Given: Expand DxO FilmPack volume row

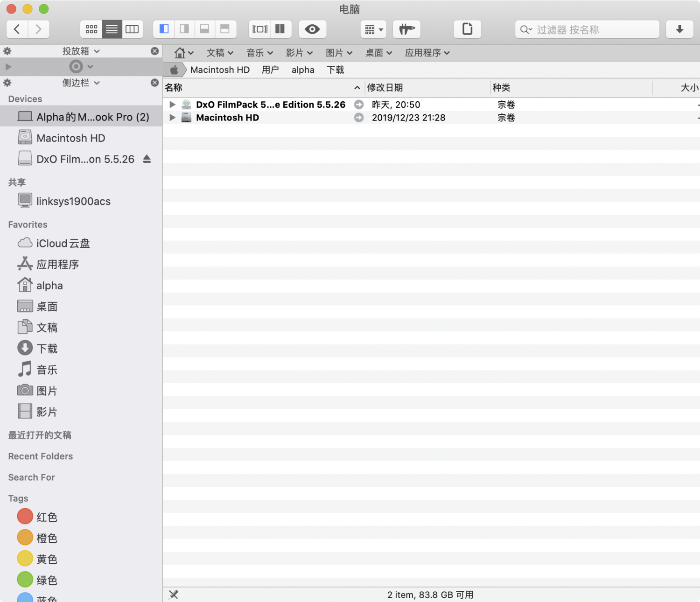Looking at the screenshot, I should pos(172,105).
